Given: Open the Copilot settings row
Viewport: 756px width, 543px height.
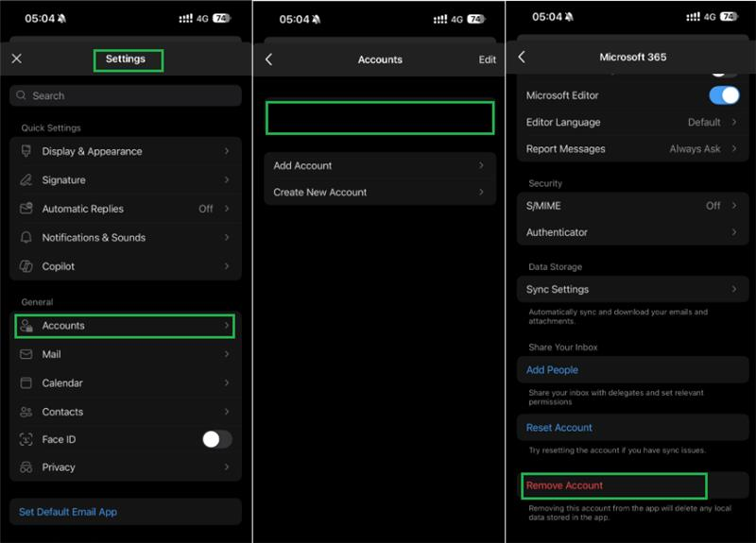Looking at the screenshot, I should click(126, 266).
